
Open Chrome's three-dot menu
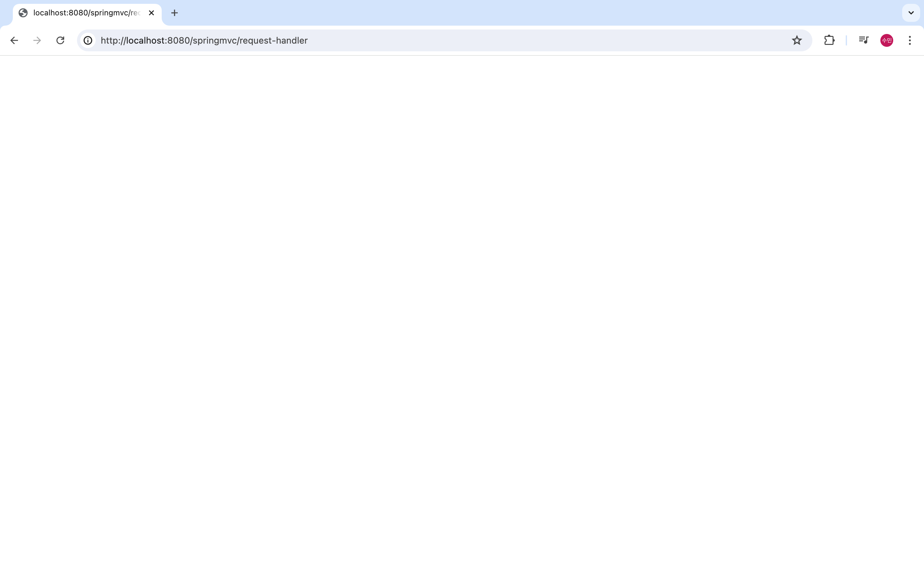pyautogui.click(x=910, y=40)
